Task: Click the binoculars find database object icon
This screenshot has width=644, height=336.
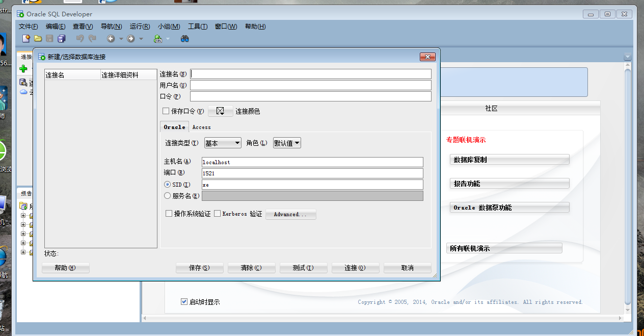Action: [185, 38]
